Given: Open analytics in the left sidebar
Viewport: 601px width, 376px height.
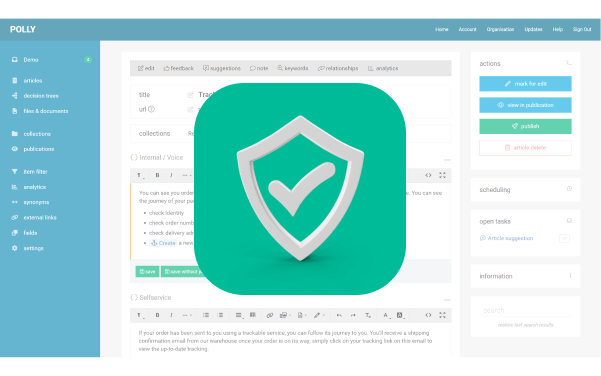Looking at the screenshot, I should point(29,187).
